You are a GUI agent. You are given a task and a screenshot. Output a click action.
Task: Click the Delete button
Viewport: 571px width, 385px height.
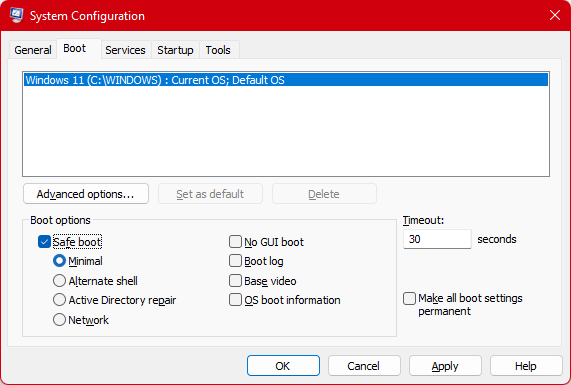(324, 194)
